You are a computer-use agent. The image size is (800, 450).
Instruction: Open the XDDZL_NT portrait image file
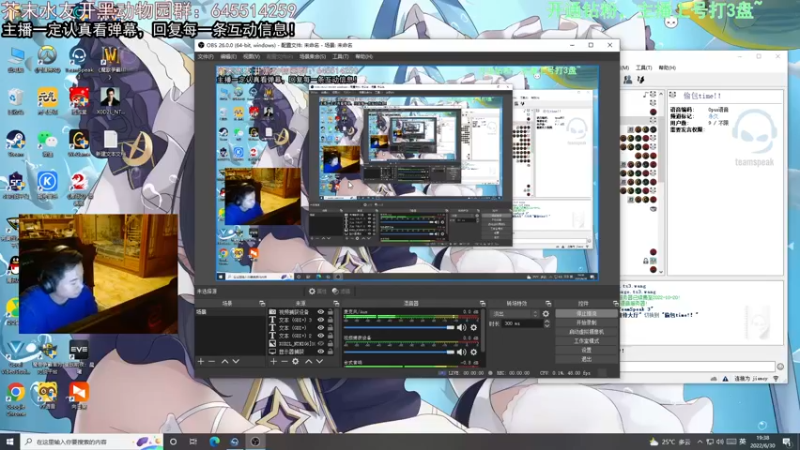pyautogui.click(x=110, y=101)
